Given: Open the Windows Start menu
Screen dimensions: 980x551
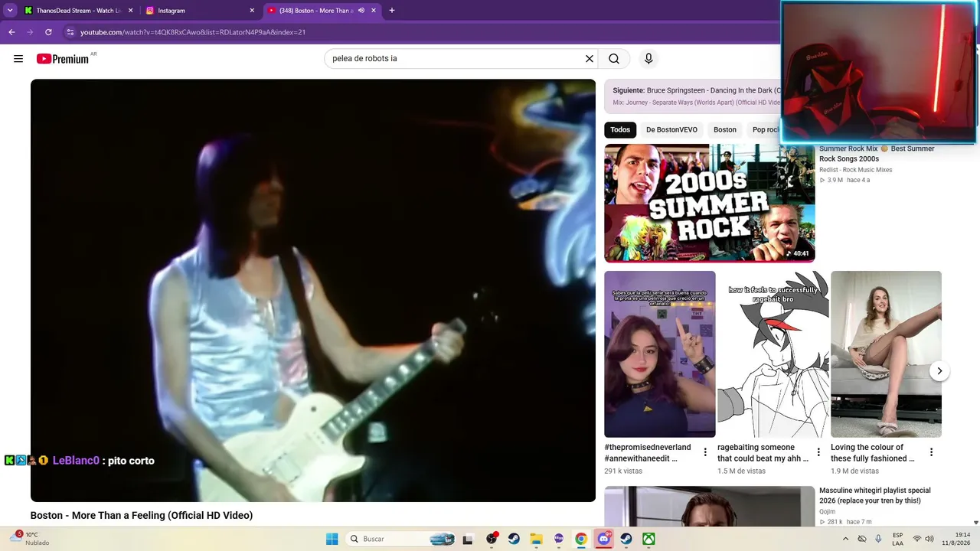Looking at the screenshot, I should [332, 539].
